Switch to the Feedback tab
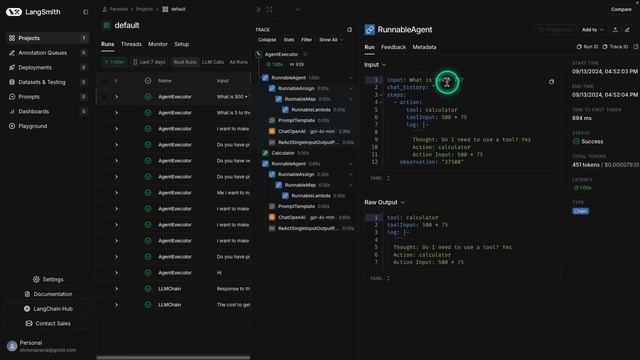The image size is (640, 360). point(393,47)
